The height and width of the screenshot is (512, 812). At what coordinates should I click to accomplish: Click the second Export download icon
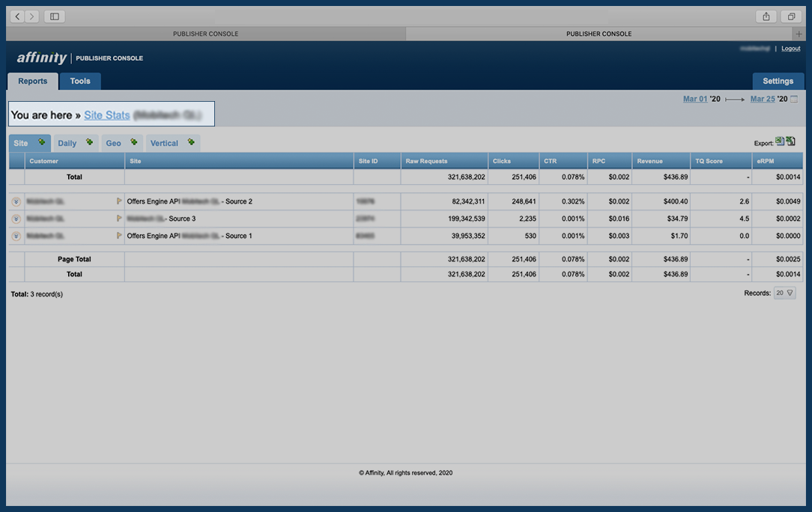(x=790, y=141)
